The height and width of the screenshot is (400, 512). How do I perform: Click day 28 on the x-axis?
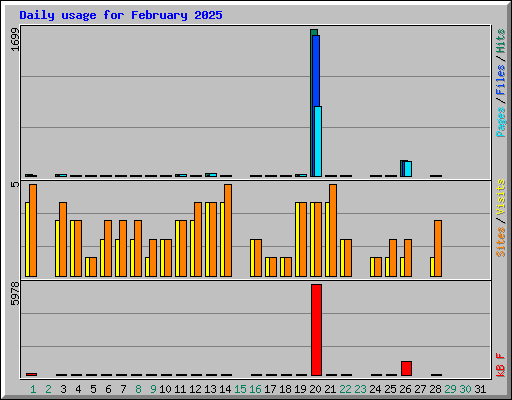tap(435, 389)
